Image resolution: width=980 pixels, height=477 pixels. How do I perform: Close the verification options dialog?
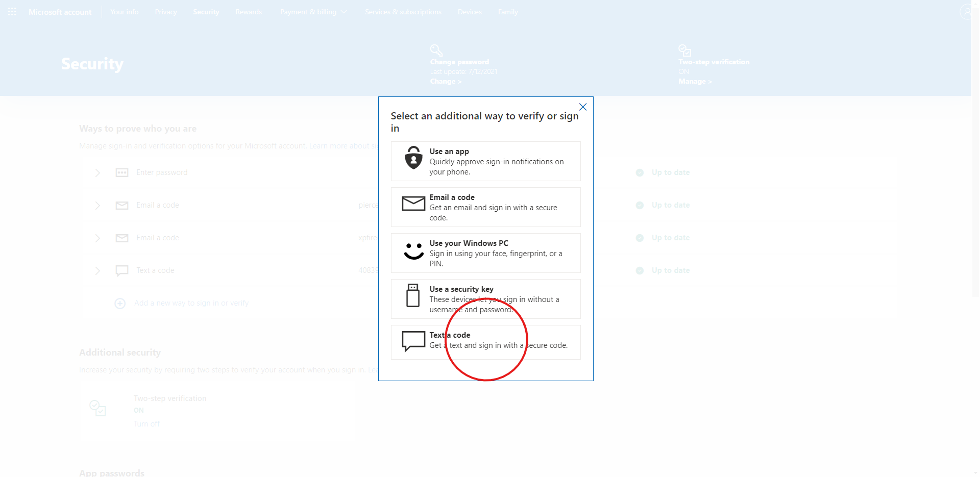(x=583, y=107)
